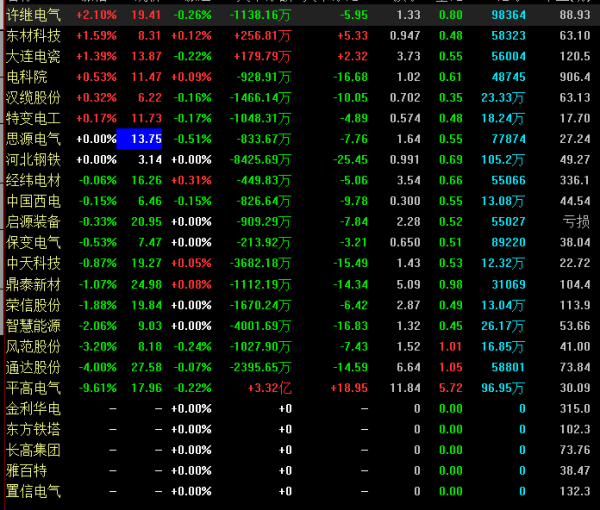600x510 pixels.
Task: Select the 鼎泰新材 stock name
Action: click(33, 285)
